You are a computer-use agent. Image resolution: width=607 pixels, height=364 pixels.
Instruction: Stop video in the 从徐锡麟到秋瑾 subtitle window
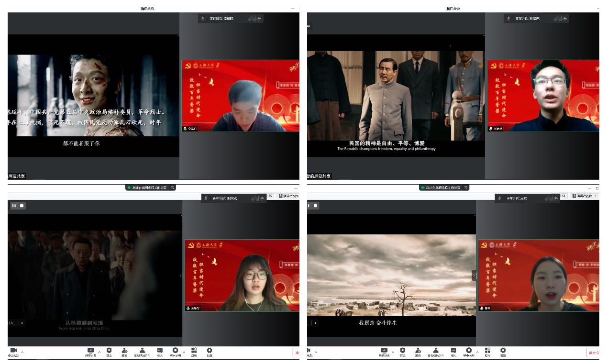coord(13,352)
